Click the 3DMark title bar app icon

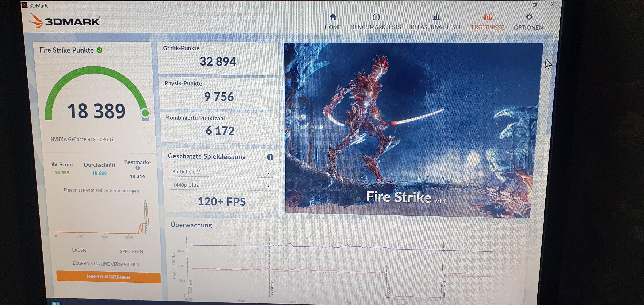[24, 5]
